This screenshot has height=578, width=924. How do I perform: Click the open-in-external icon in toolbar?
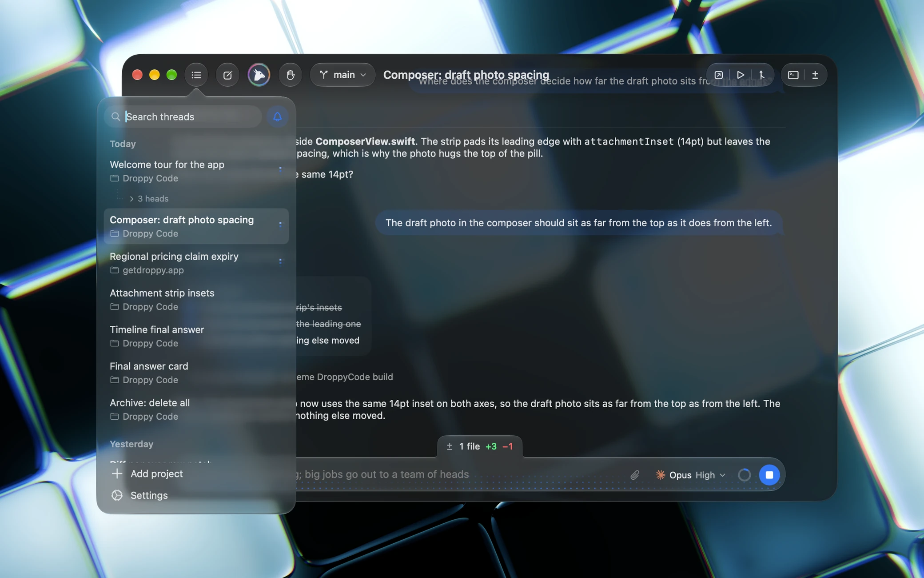[718, 75]
